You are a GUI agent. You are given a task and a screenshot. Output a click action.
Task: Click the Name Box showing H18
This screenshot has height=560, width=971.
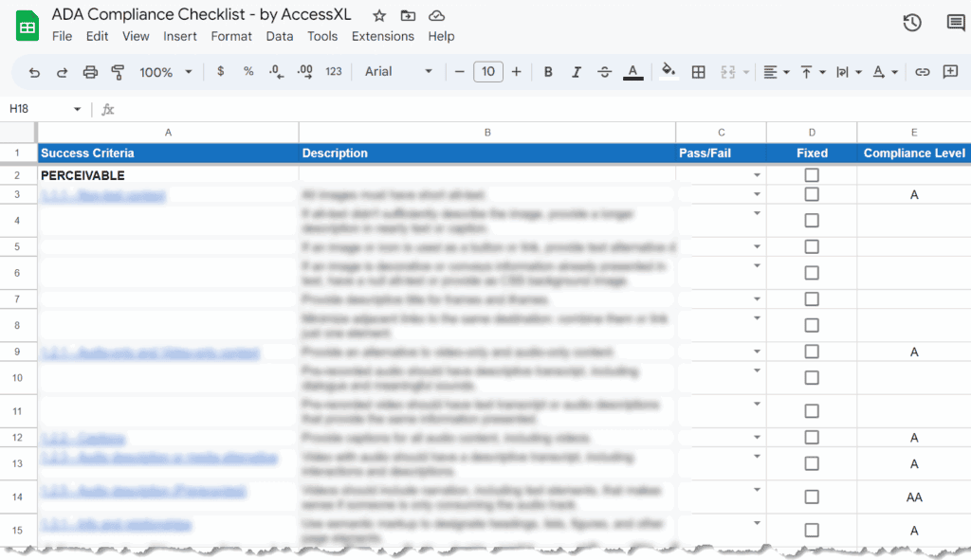(38, 109)
